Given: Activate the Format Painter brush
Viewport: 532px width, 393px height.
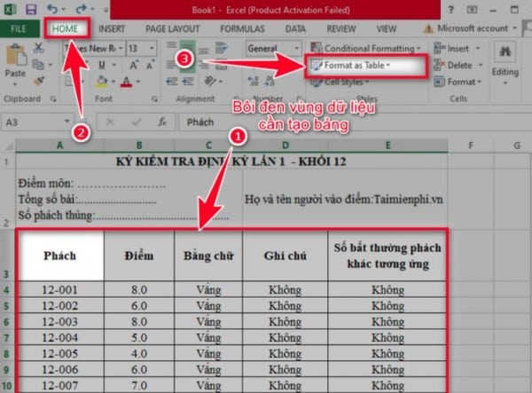Looking at the screenshot, I should pos(39,81).
